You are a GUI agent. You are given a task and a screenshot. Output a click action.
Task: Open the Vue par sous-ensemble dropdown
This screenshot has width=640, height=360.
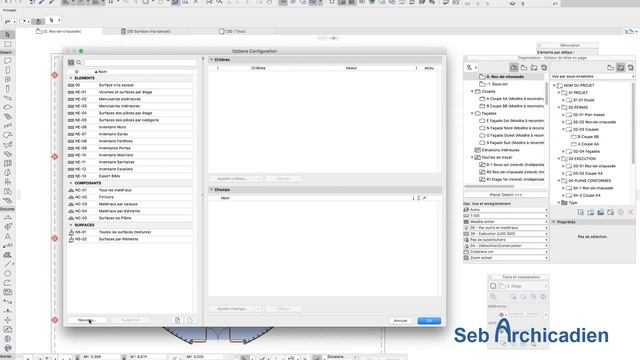(x=592, y=76)
